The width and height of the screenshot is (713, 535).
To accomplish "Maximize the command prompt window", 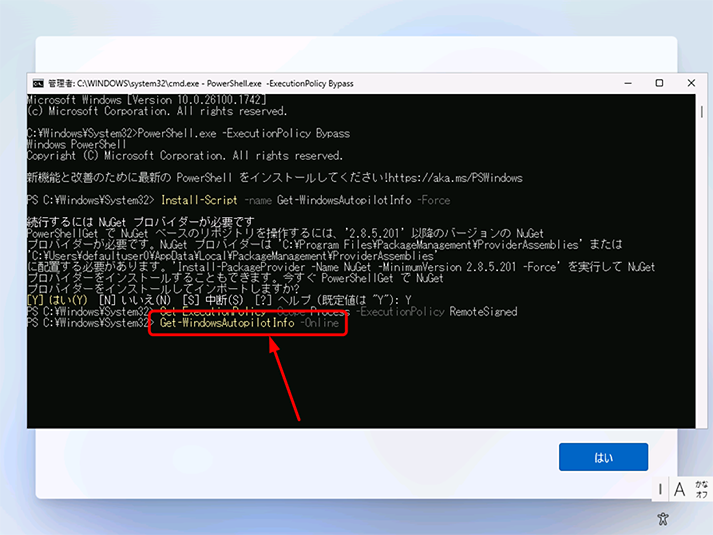I will 659,83.
